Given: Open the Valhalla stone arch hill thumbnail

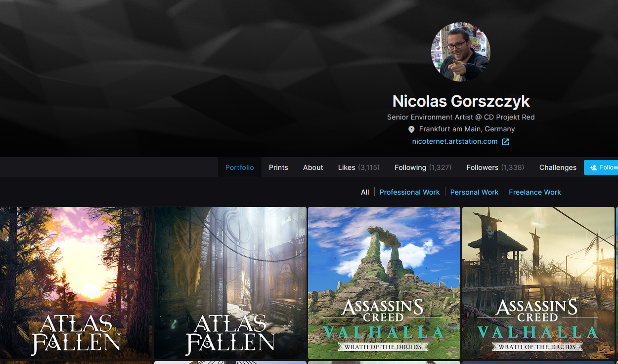Looking at the screenshot, I should pyautogui.click(x=384, y=283).
